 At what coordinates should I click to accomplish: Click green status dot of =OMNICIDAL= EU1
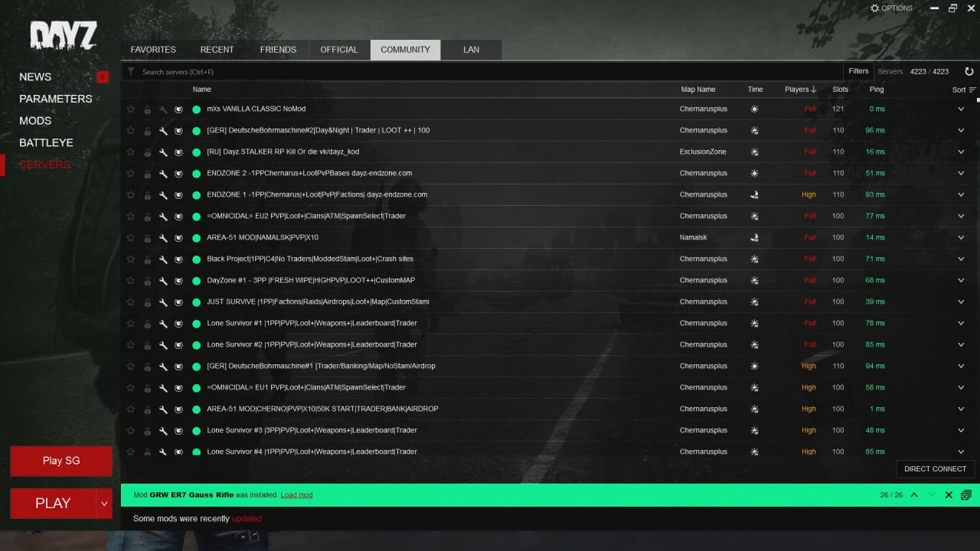[x=196, y=387]
